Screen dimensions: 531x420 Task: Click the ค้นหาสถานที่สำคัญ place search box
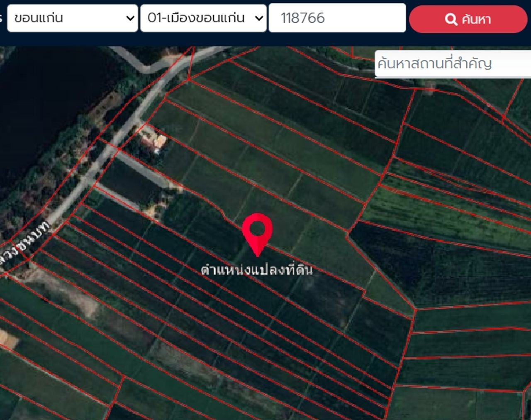point(452,64)
